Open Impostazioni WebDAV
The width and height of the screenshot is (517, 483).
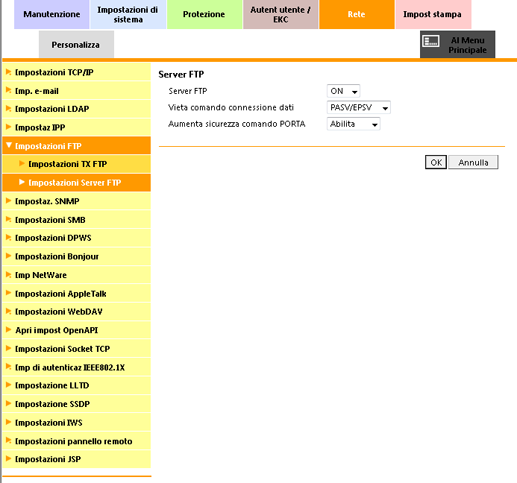point(76,312)
